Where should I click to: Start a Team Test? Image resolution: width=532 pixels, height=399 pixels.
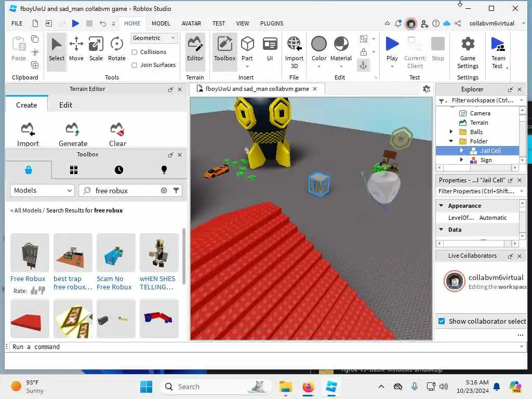498,52
